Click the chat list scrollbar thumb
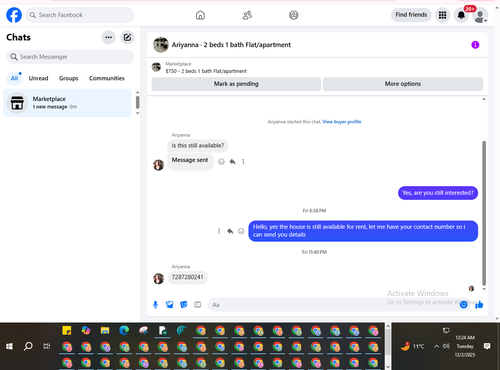500x370 pixels. click(138, 102)
